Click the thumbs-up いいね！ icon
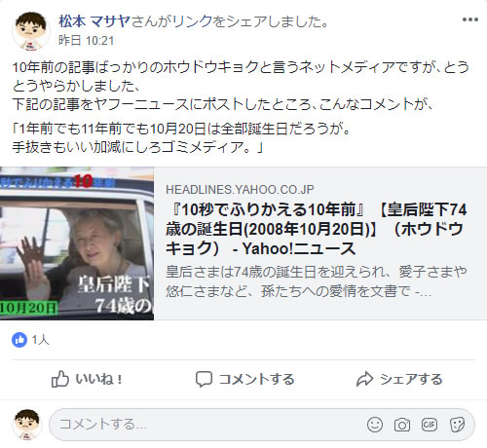 [x=60, y=379]
